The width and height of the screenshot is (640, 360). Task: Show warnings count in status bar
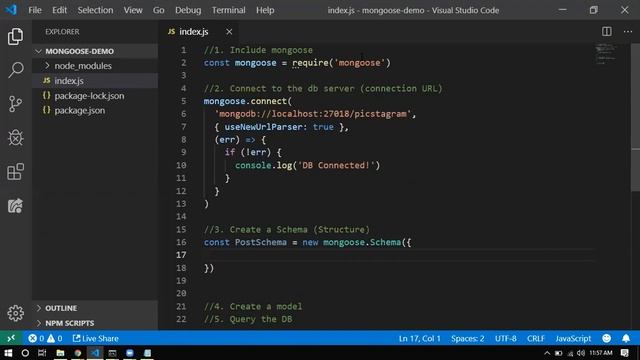pos(55,338)
